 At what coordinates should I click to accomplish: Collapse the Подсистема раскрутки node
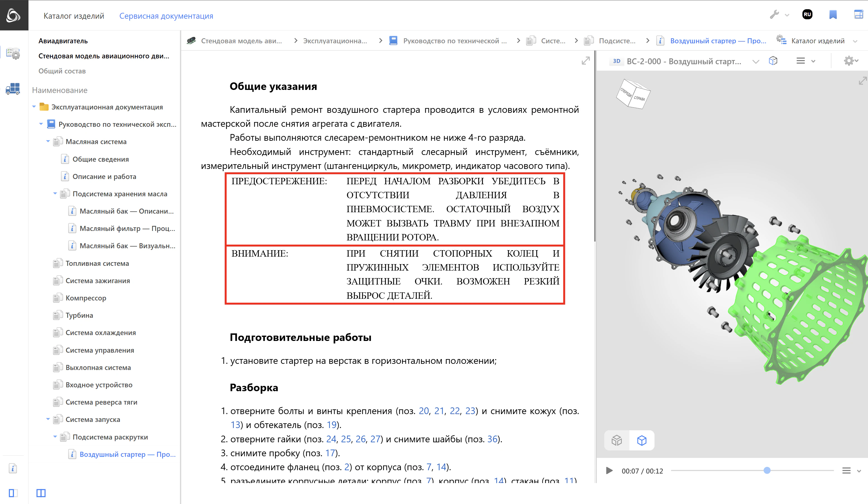(55, 437)
